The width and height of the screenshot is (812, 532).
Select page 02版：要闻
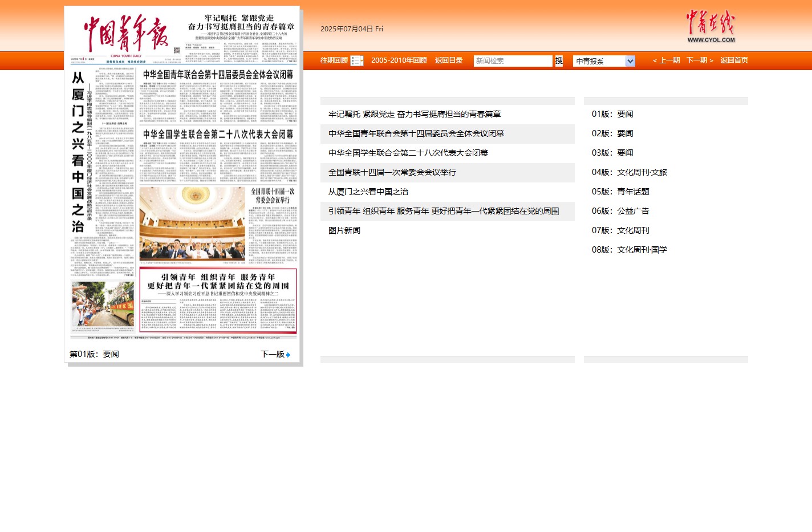pos(612,133)
